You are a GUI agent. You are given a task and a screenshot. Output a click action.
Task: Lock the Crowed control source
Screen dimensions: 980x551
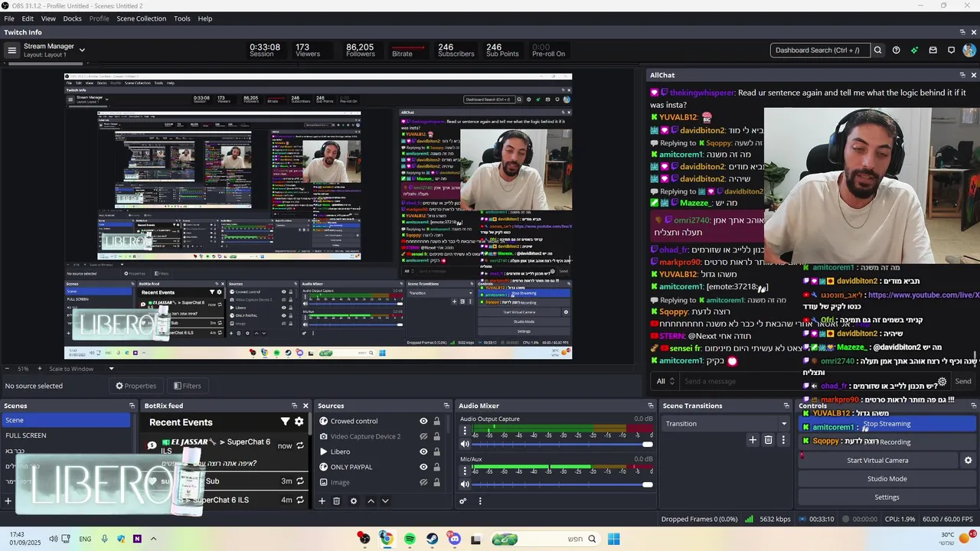pos(437,421)
